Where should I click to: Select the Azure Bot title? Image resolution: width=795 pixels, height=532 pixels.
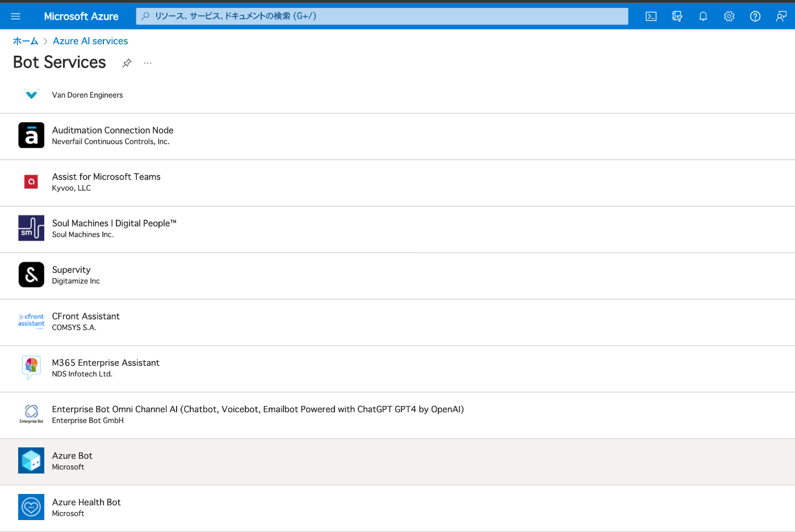coord(72,456)
